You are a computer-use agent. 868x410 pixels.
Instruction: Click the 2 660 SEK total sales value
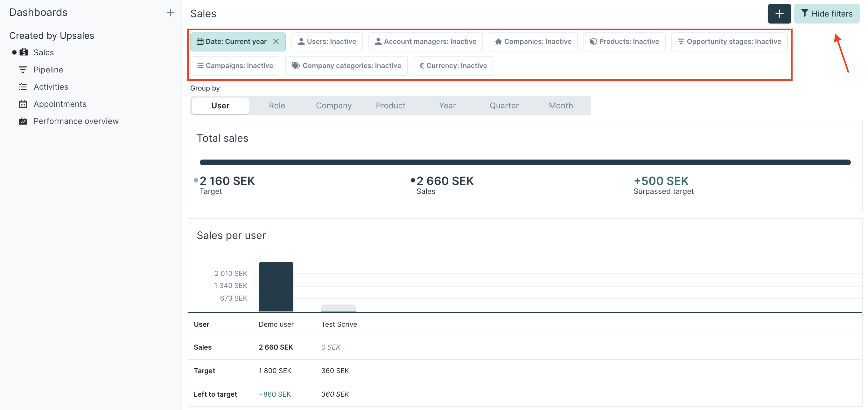(445, 181)
